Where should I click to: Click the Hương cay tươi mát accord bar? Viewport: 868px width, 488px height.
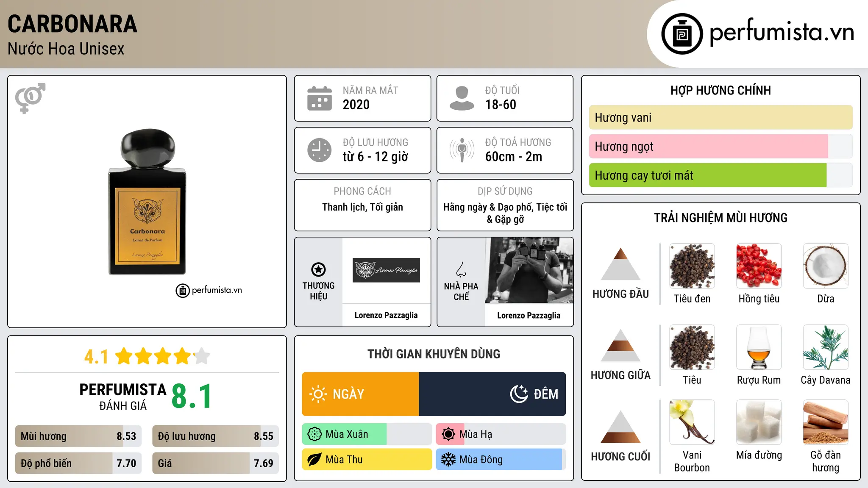pos(721,175)
